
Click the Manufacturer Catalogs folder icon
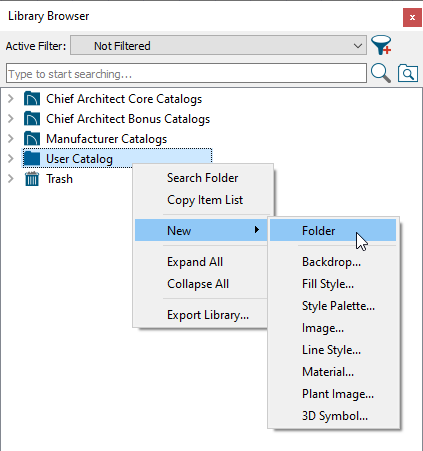[x=32, y=139]
